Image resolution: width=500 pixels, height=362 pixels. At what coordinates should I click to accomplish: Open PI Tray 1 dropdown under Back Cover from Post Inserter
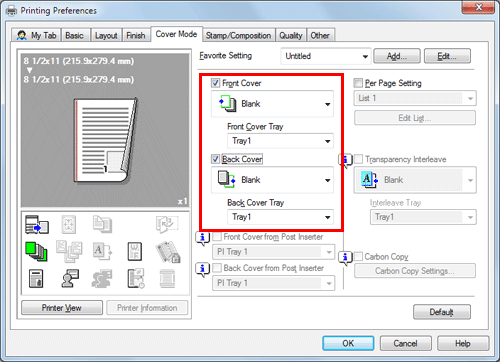[274, 283]
